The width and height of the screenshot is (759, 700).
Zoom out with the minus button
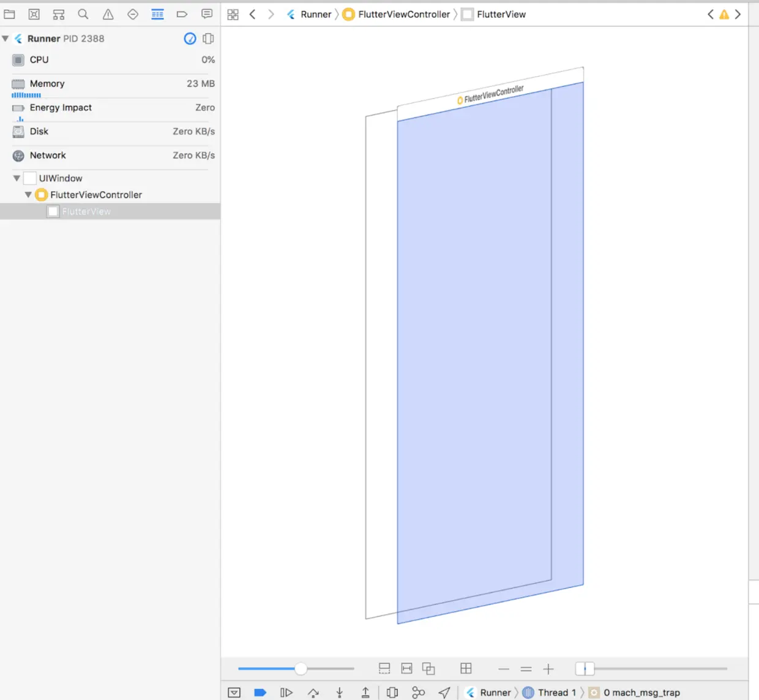coord(504,669)
